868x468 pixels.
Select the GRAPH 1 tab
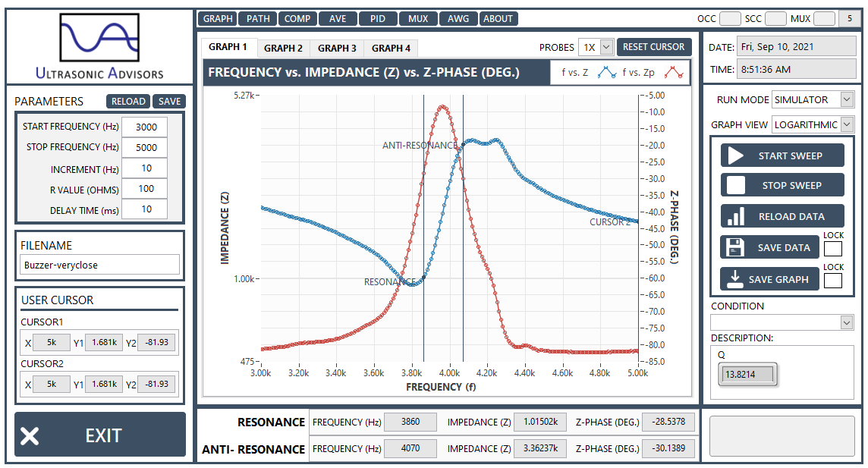point(228,47)
